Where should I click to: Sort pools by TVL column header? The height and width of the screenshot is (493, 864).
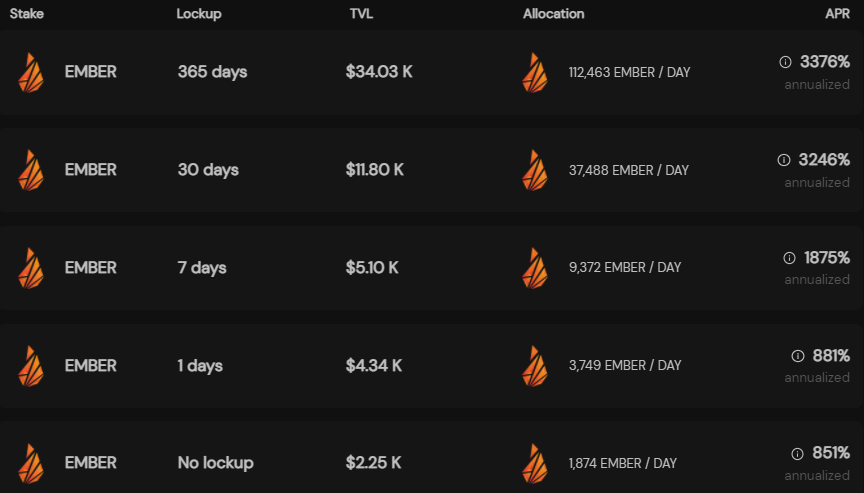click(x=361, y=14)
